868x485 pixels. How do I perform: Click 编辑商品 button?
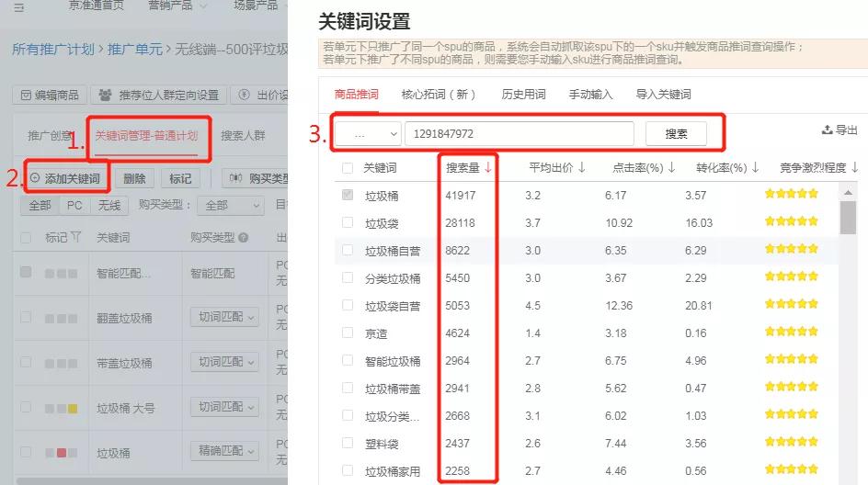(x=50, y=95)
